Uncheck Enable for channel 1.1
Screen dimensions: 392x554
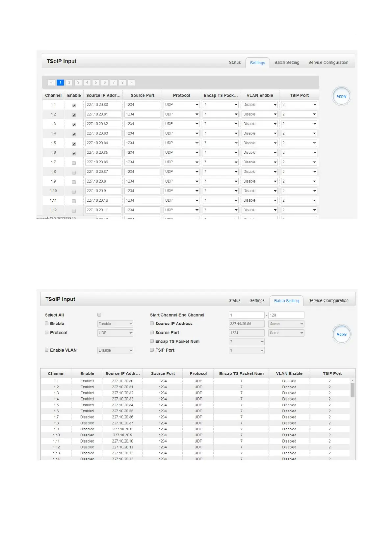(x=74, y=105)
